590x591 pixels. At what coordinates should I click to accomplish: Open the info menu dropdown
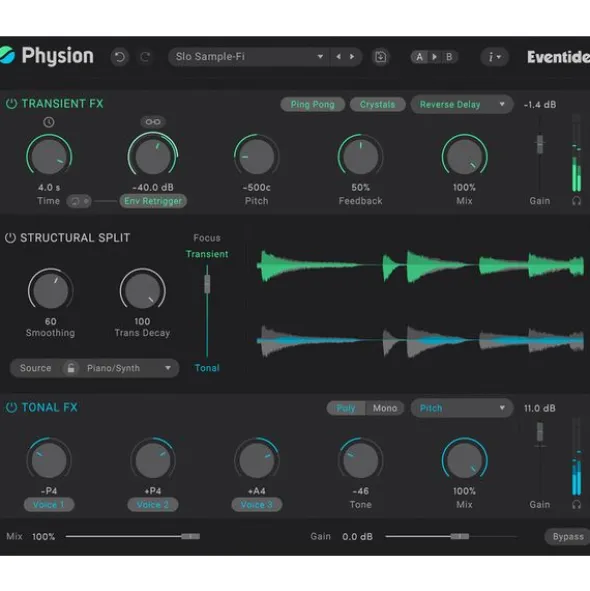494,57
